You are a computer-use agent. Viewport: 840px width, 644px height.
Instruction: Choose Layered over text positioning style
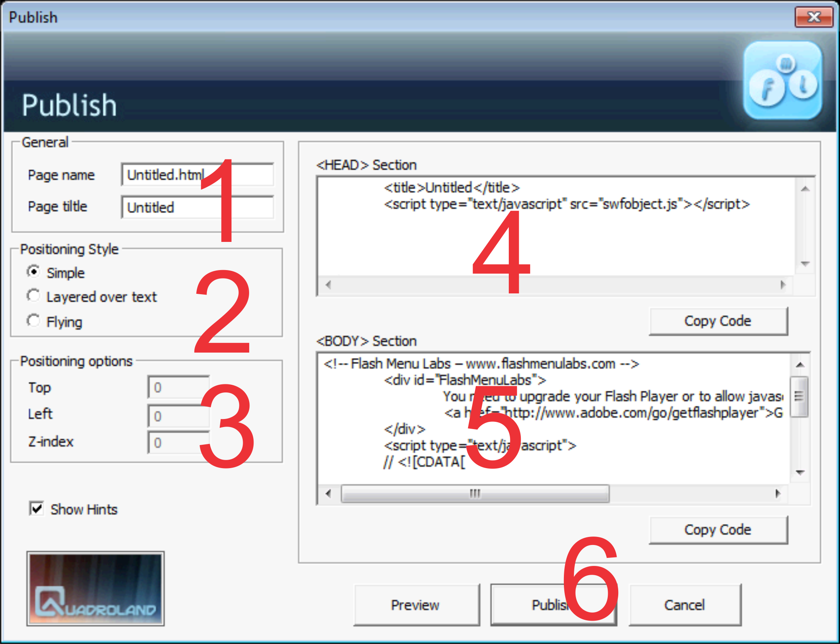[34, 296]
